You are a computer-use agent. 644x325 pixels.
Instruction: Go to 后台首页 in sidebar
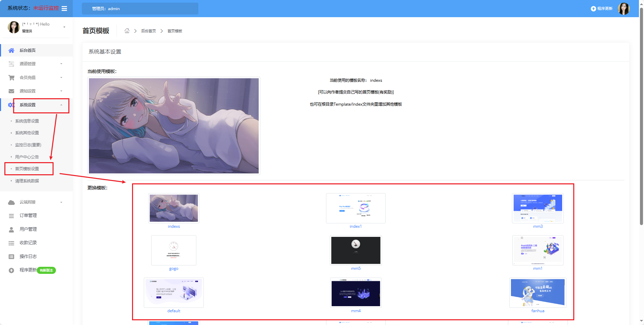(28, 50)
